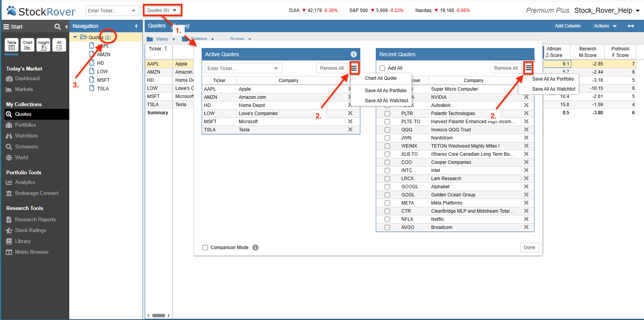Collapse the Quotes (6) tree folder
Screen dimensions: 644x320
click(x=75, y=37)
